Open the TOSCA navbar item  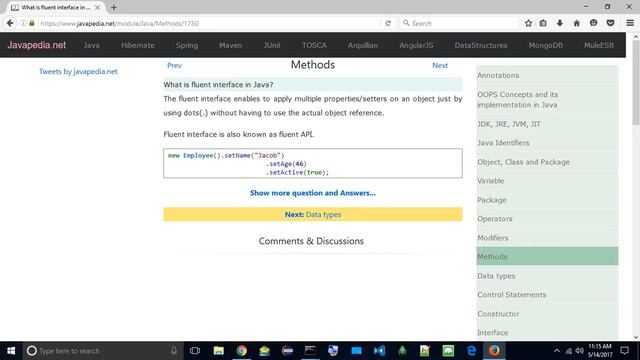pos(314,45)
